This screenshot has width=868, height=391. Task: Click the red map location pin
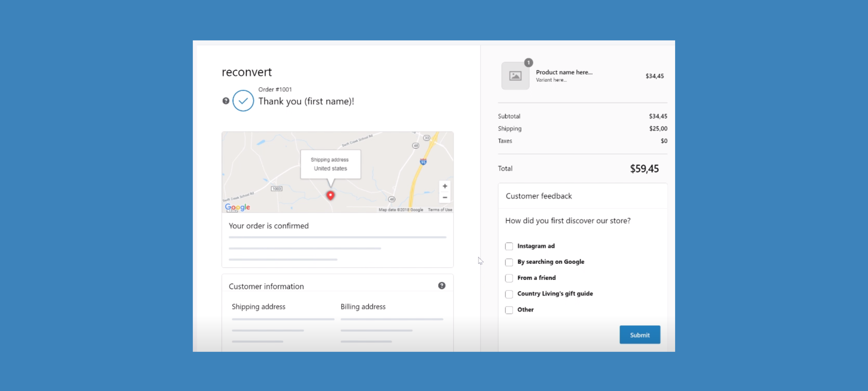[x=330, y=195]
